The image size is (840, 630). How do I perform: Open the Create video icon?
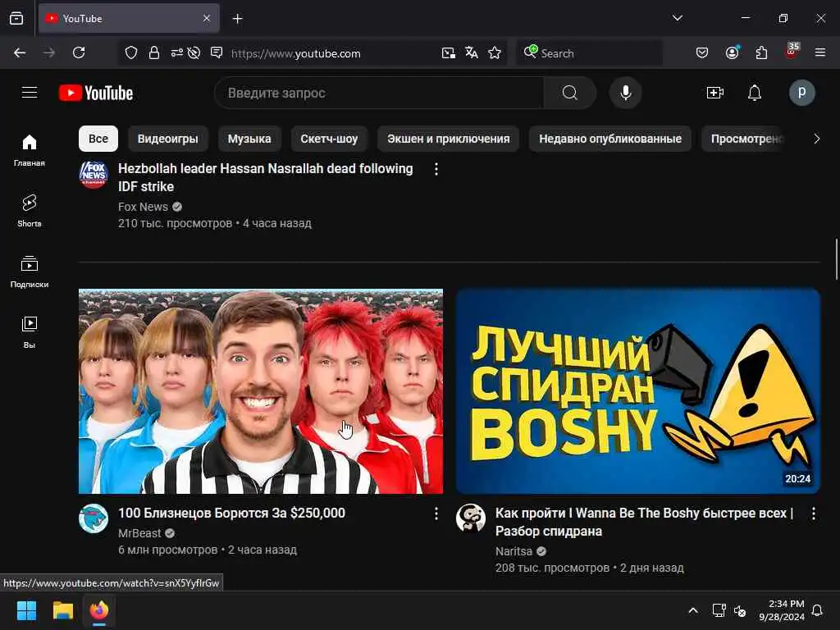coord(715,93)
